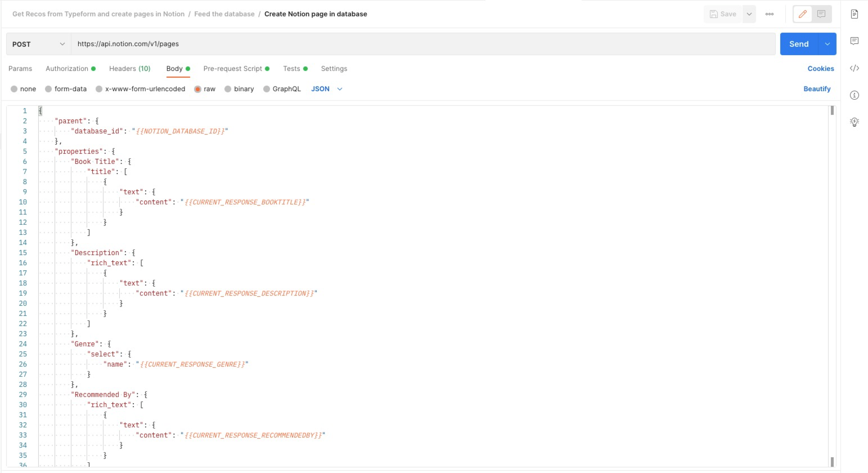Click the editor vertical scrollbar
The height and width of the screenshot is (473, 868).
coord(832,286)
